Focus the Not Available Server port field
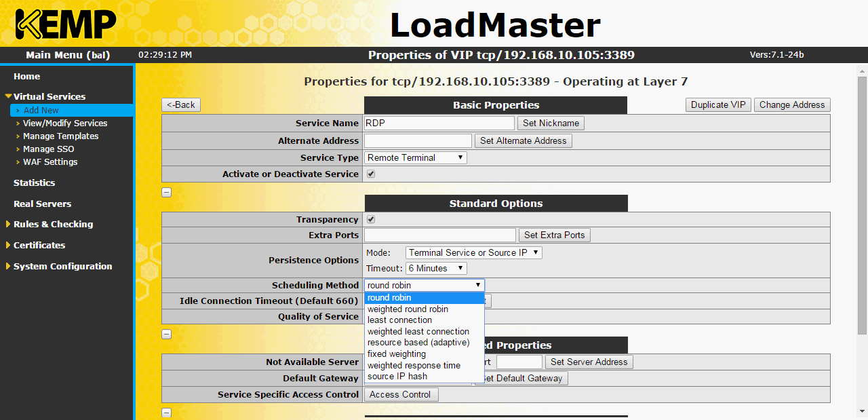Image resolution: width=868 pixels, height=420 pixels. pos(519,362)
